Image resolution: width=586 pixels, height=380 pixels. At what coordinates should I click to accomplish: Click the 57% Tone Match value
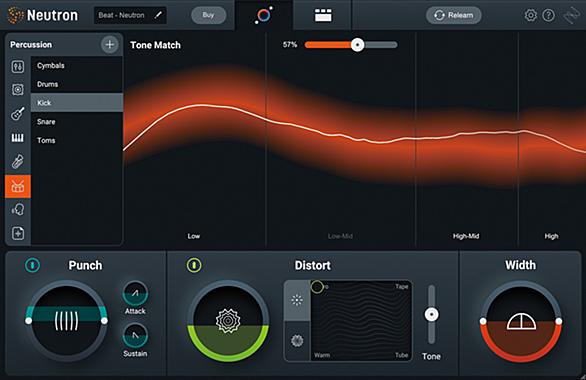click(290, 45)
